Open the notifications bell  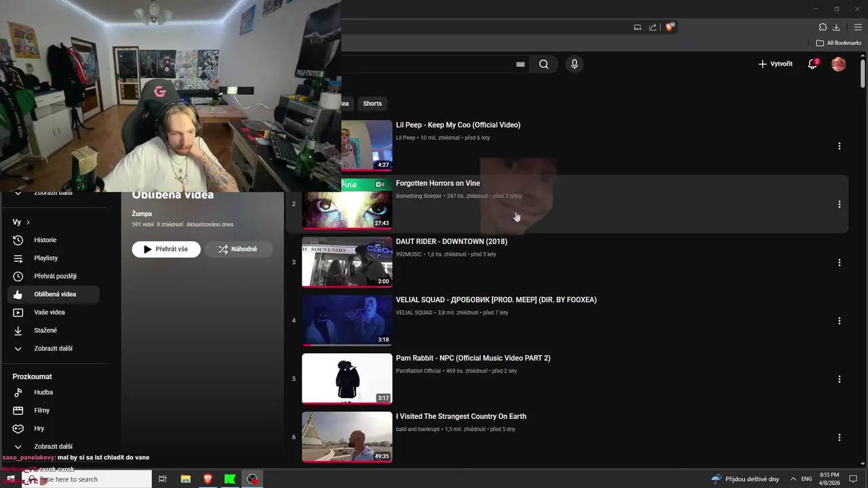click(812, 64)
